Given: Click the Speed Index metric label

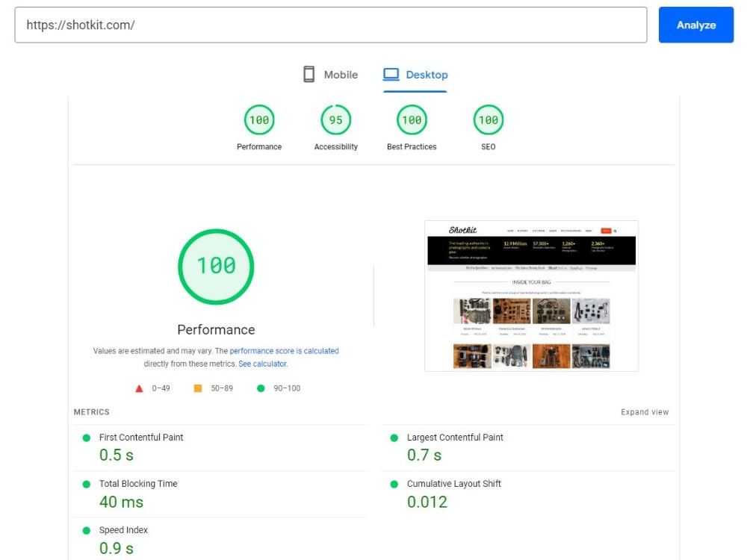Looking at the screenshot, I should (x=123, y=530).
